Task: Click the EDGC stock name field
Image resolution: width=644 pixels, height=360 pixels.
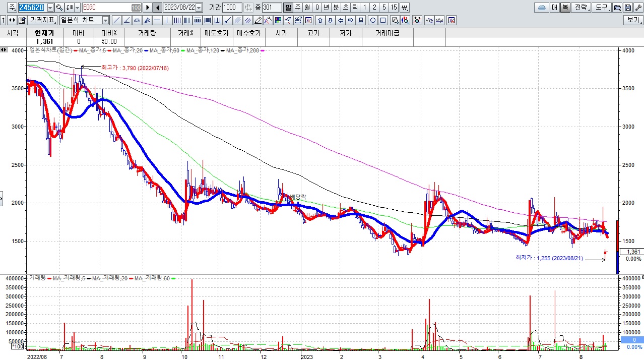Action: pyautogui.click(x=111, y=8)
